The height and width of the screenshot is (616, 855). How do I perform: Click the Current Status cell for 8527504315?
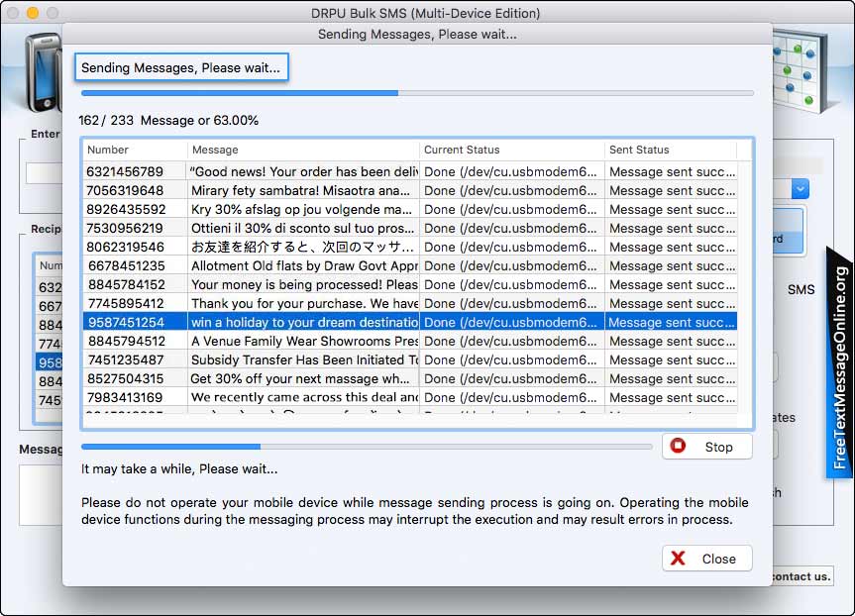pos(512,378)
